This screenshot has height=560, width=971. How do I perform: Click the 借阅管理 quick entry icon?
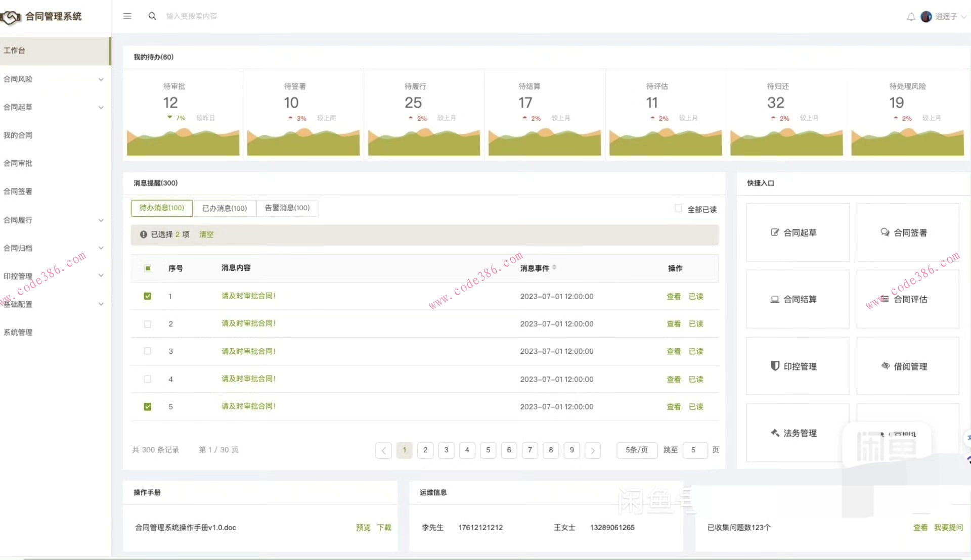885,366
